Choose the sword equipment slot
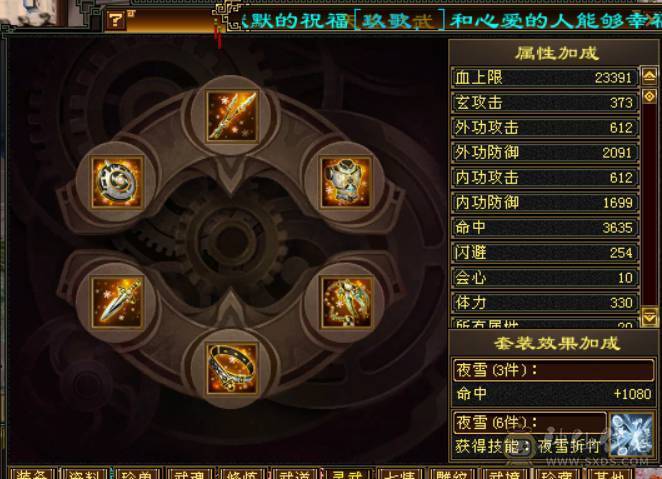Screen dimensions: 662x479 [x=117, y=302]
